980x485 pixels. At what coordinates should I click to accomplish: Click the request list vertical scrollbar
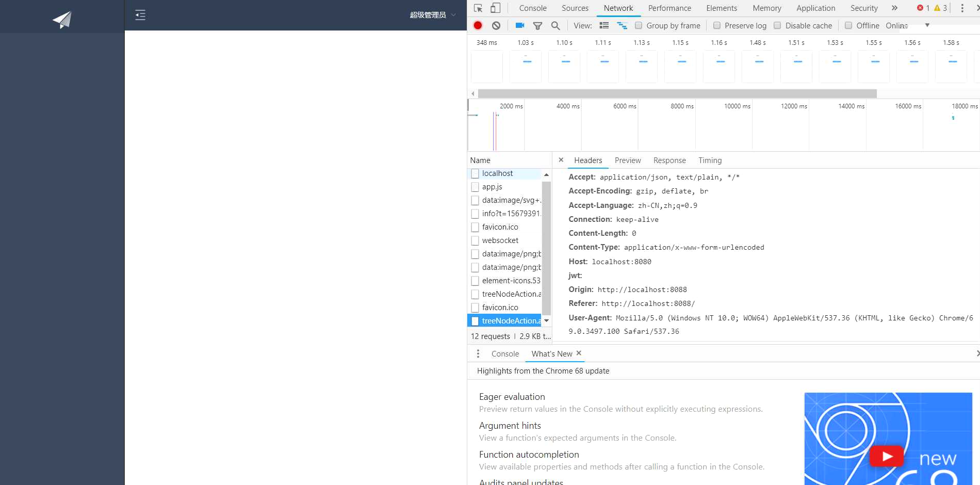547,248
